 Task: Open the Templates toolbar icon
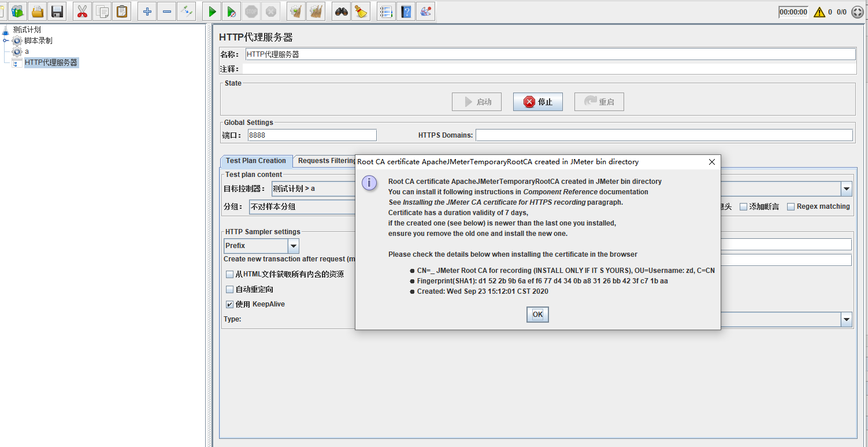(18, 11)
